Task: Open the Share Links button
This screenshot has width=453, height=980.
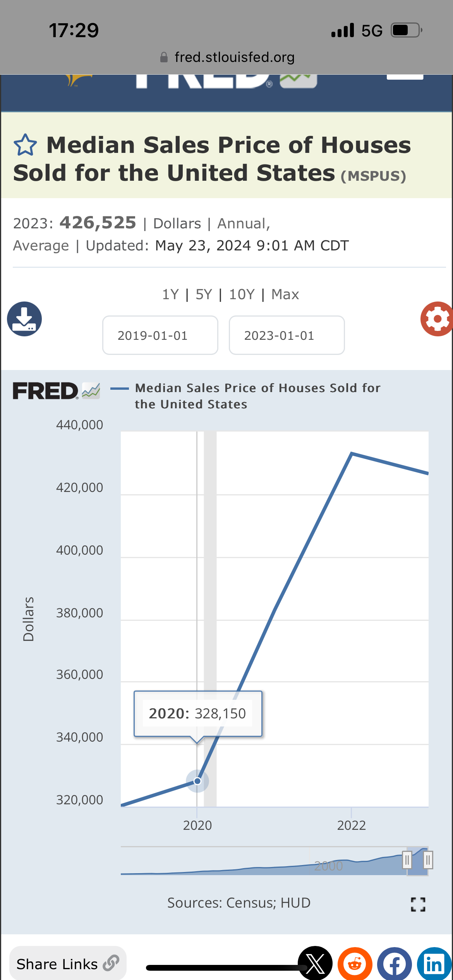Action: [x=67, y=964]
